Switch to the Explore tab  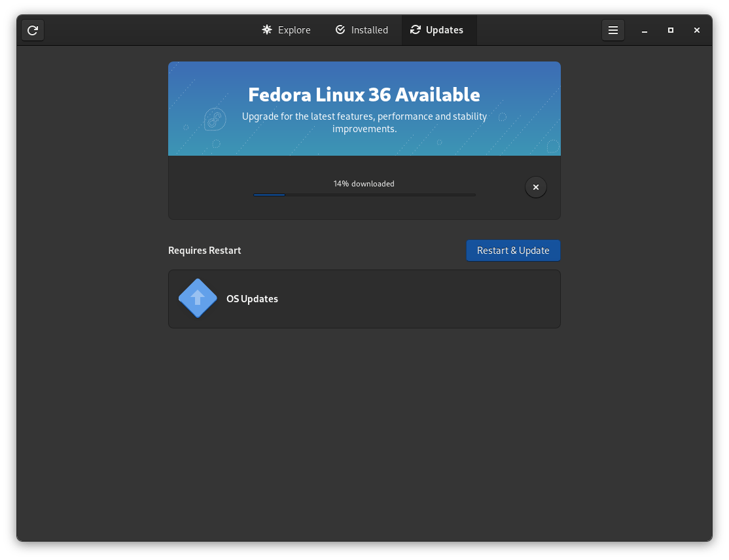(x=286, y=29)
